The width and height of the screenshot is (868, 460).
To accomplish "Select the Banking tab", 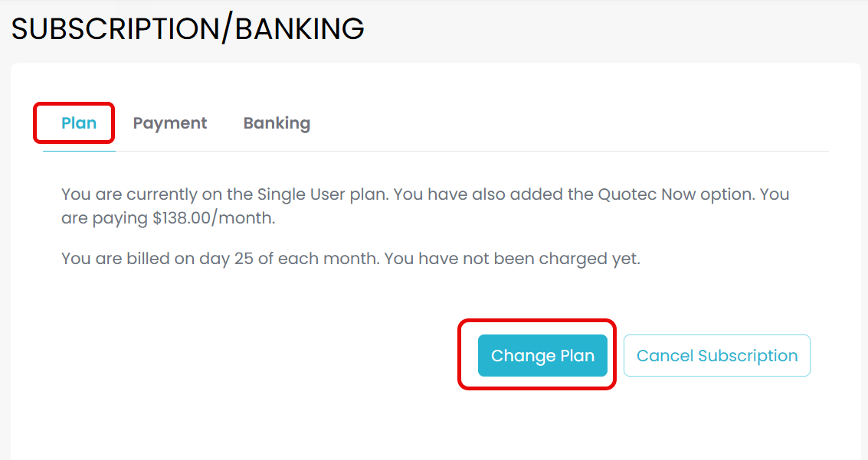I will [277, 123].
